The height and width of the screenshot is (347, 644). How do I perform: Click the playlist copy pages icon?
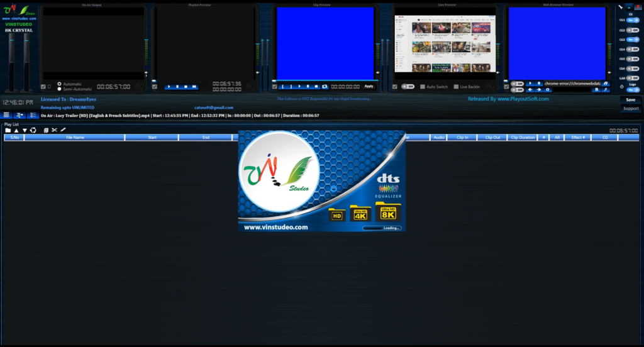pyautogui.click(x=46, y=130)
